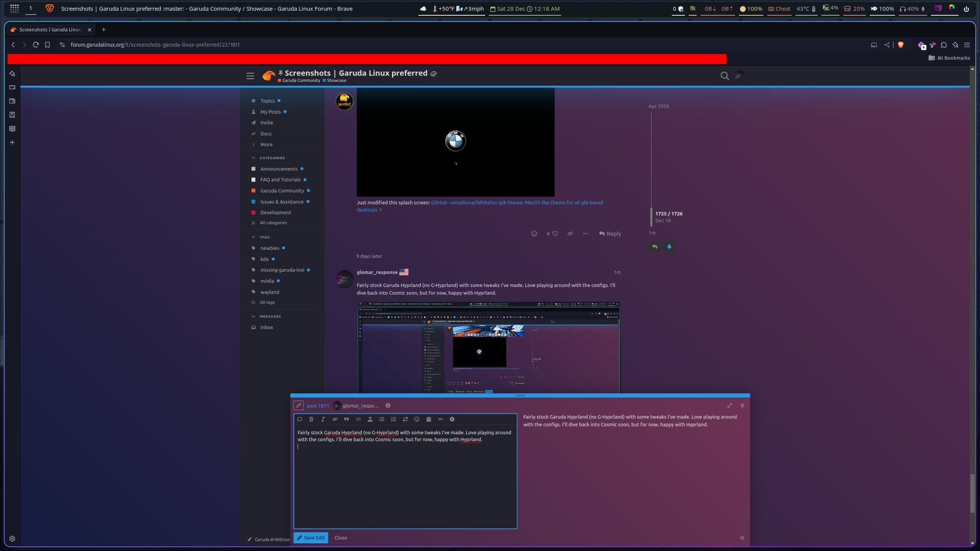Open the Inbox messages item

point(266,328)
